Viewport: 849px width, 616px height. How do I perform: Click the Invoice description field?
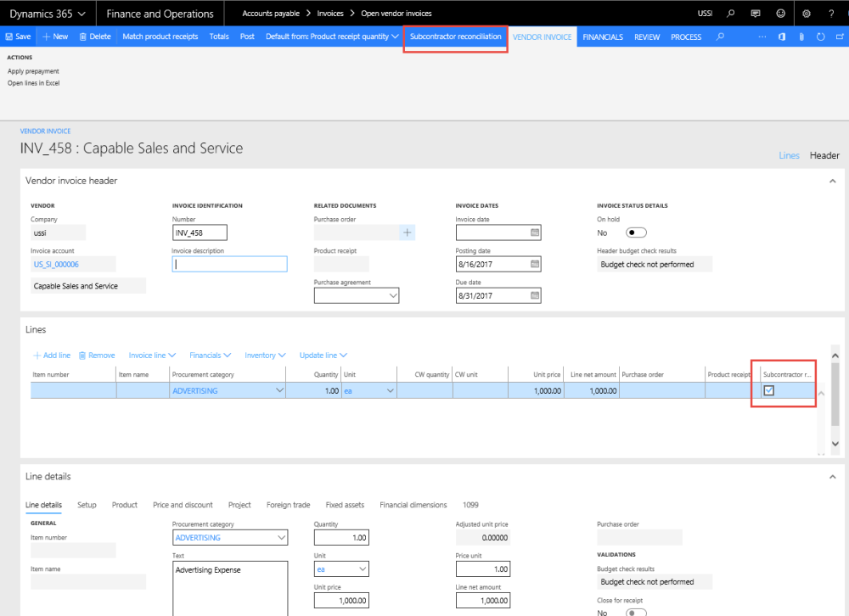coord(229,264)
